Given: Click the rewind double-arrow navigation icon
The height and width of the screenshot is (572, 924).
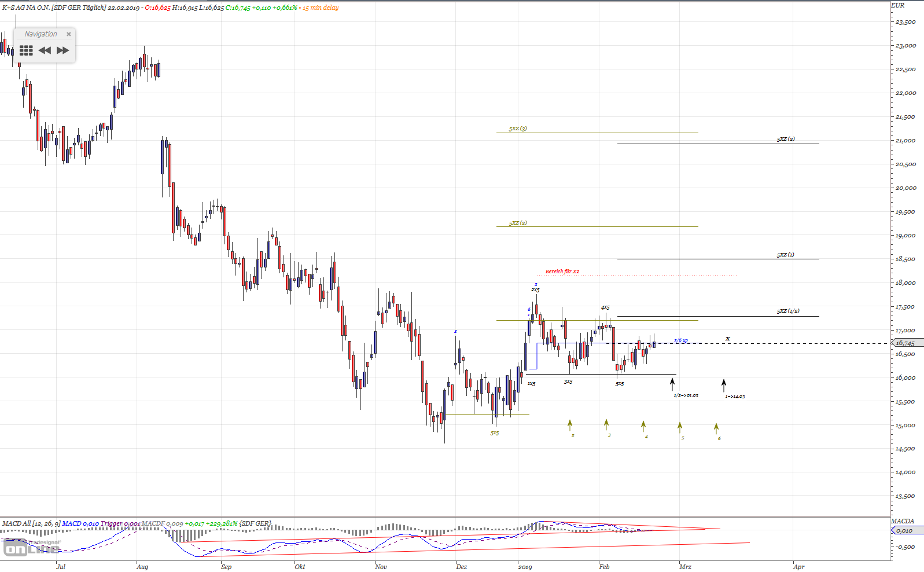Looking at the screenshot, I should point(45,50).
